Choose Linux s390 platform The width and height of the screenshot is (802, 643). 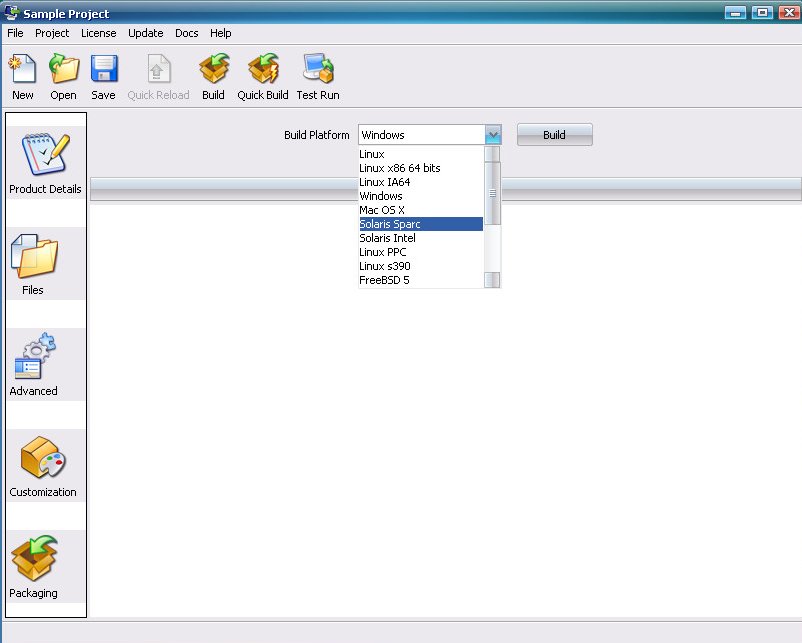[420, 266]
